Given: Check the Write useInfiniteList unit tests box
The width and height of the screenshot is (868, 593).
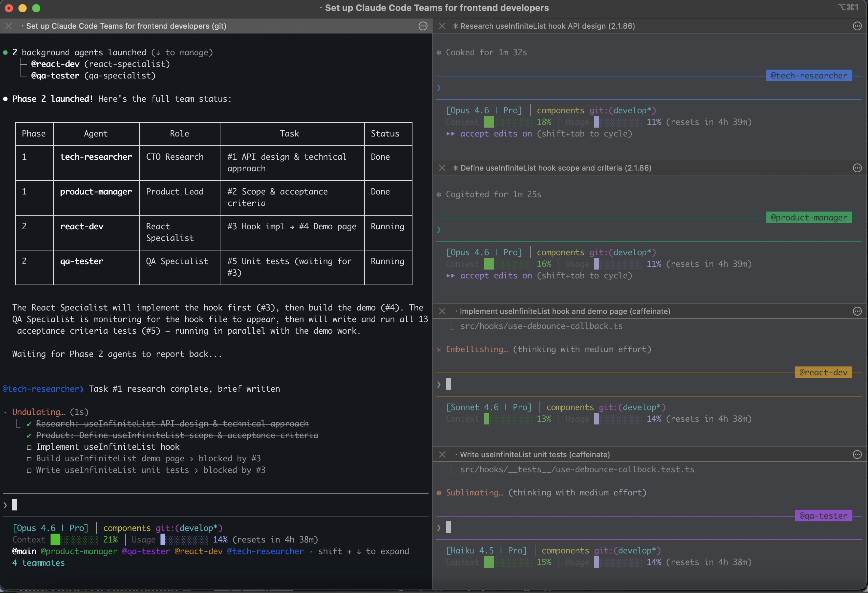Looking at the screenshot, I should (29, 471).
